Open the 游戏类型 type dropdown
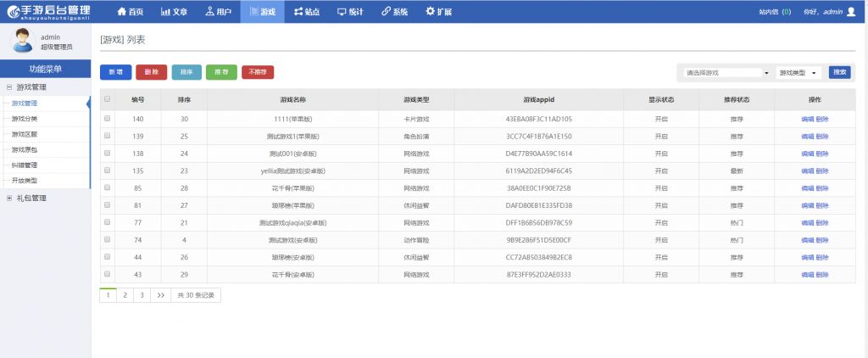This screenshot has height=358, width=868. pos(798,73)
